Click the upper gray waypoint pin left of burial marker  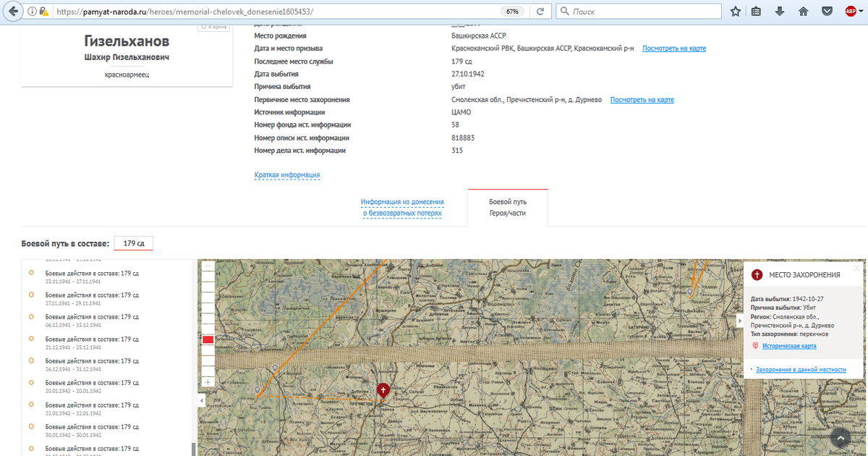pyautogui.click(x=275, y=368)
